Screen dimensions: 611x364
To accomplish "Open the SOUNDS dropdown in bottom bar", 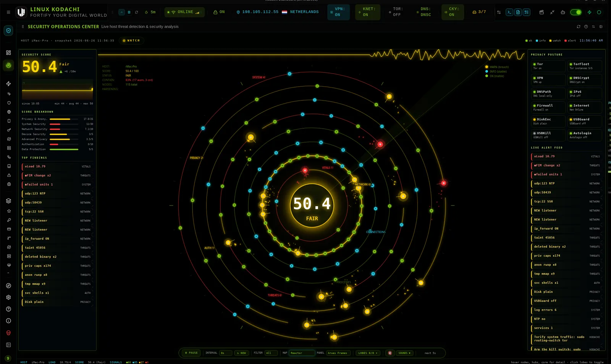I will coord(404,353).
